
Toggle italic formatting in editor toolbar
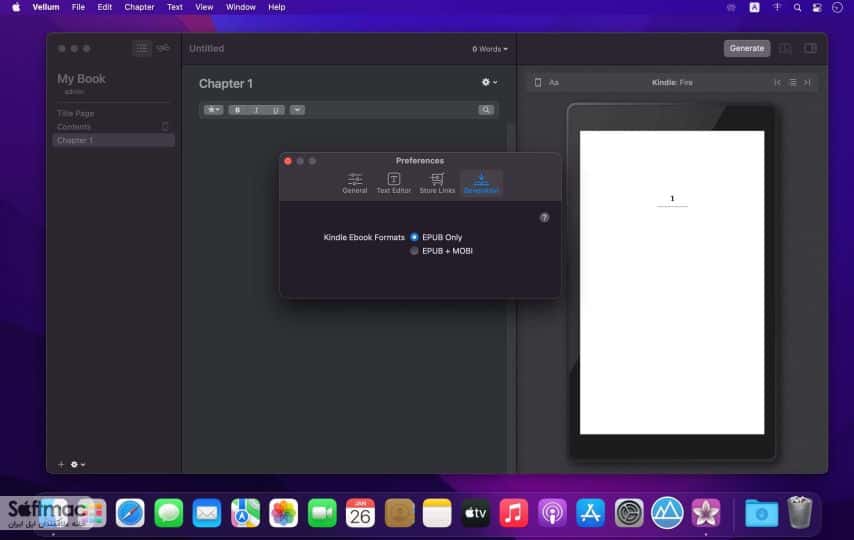[x=257, y=110]
